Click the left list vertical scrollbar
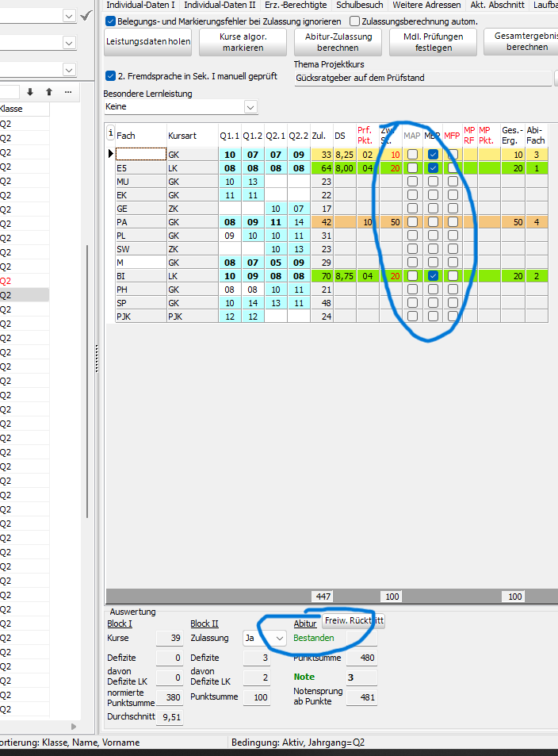This screenshot has width=558, height=756. [87, 381]
